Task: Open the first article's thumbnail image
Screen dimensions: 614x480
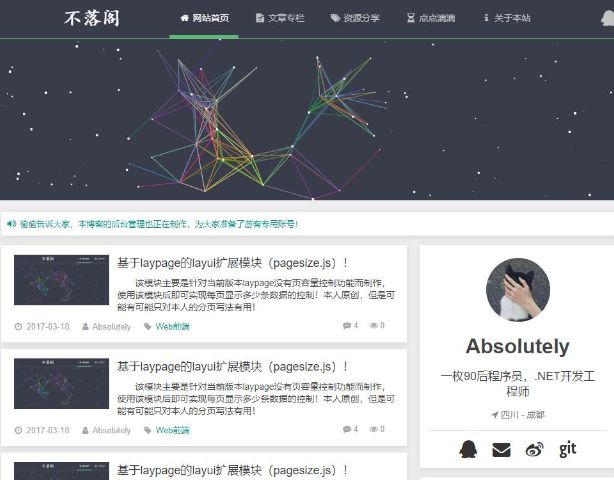Action: 61,280
